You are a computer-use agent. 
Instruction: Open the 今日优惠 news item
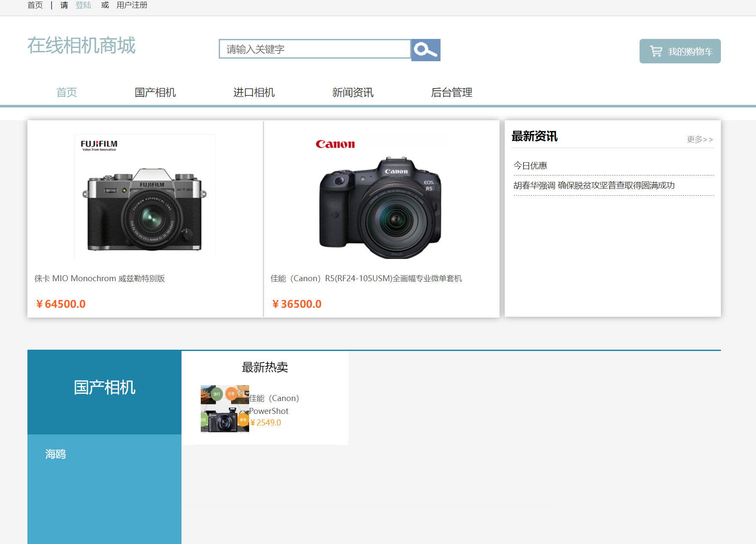[530, 165]
